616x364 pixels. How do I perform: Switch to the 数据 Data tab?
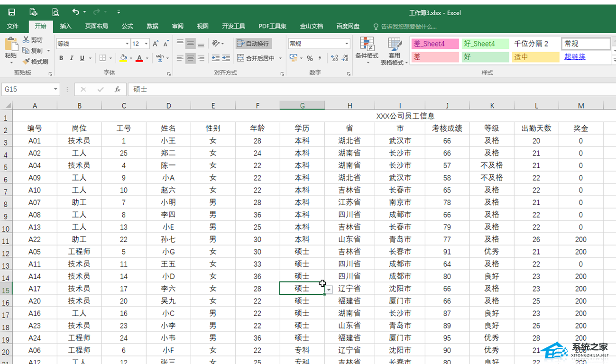pos(152,26)
